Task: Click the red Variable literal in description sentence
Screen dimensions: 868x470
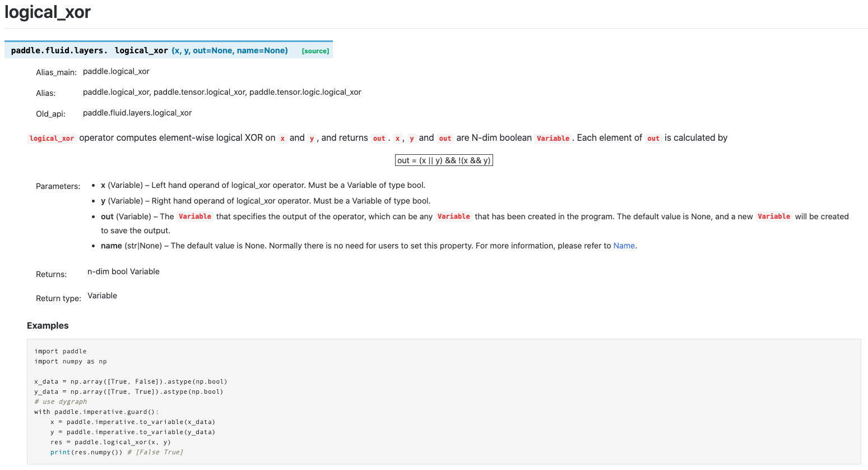Action: [x=553, y=139]
